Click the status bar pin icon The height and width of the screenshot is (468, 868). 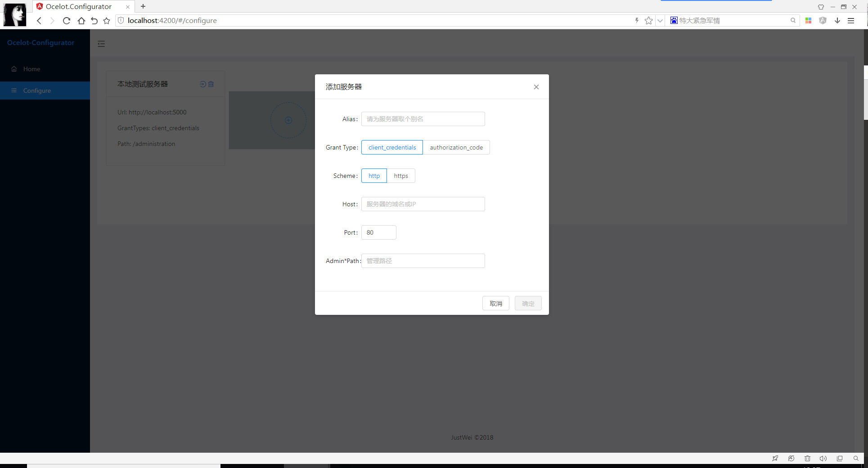pyautogui.click(x=775, y=459)
